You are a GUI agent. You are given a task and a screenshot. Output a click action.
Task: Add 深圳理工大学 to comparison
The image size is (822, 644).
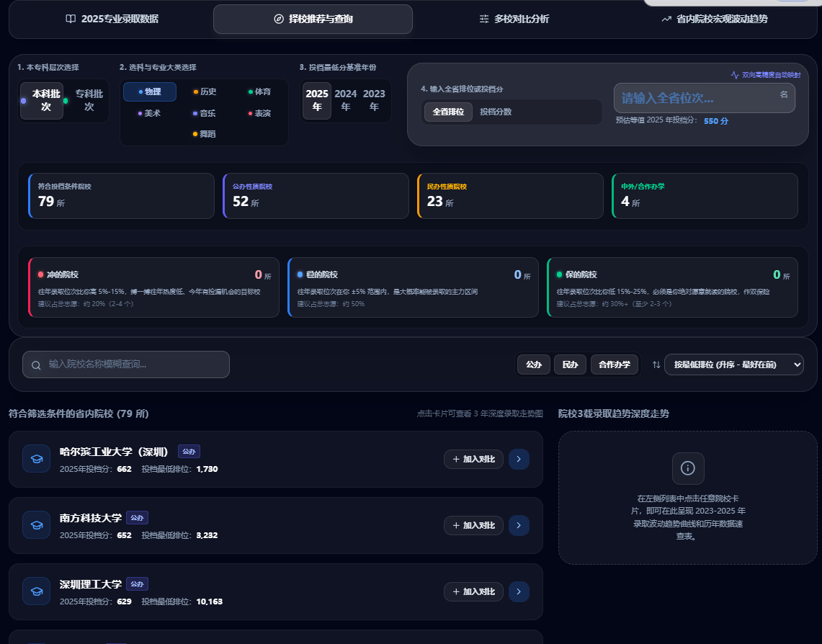[x=473, y=591]
